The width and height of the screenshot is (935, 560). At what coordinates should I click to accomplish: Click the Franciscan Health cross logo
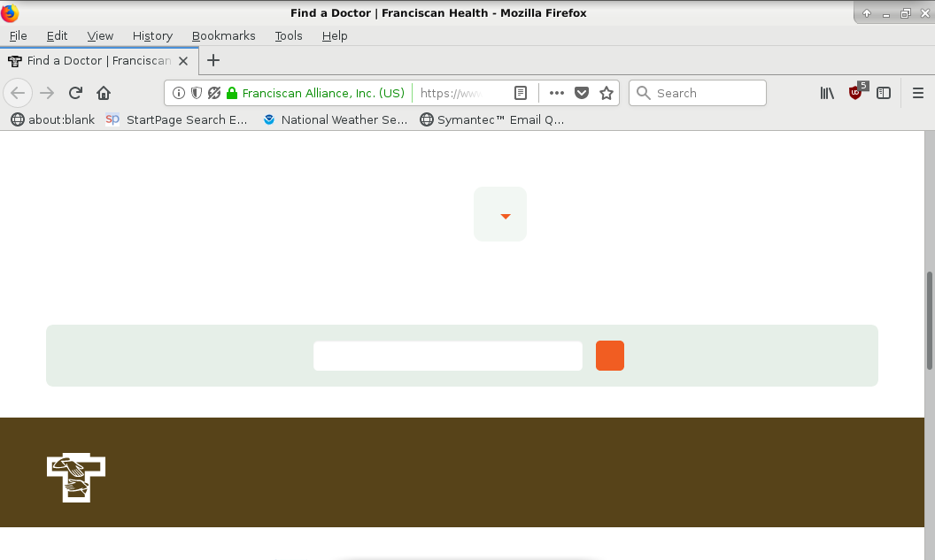pos(76,477)
